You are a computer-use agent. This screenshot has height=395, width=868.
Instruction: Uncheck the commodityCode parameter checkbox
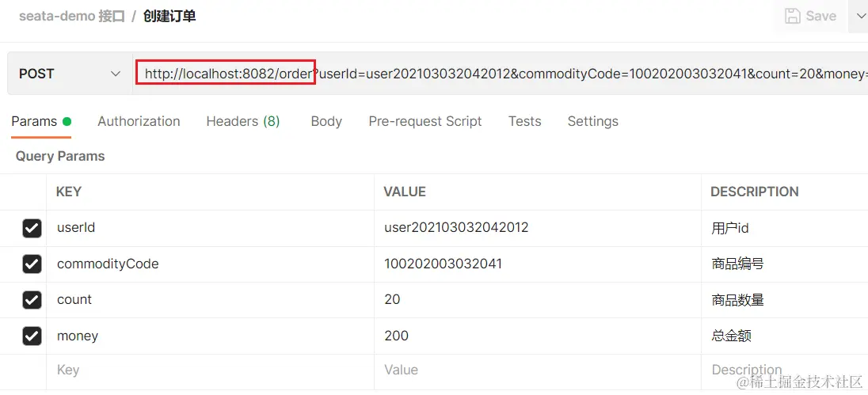pos(32,264)
